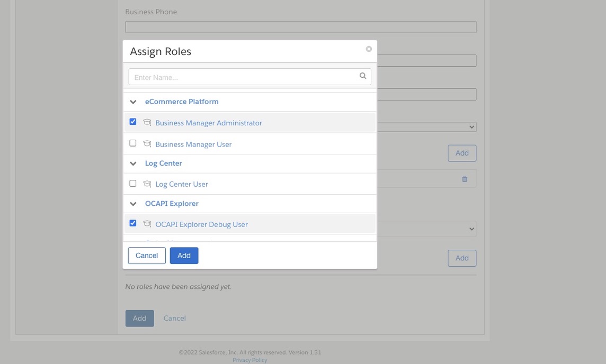Viewport: 606px width, 364px height.
Task: Uncheck OCAPI Explorer Debug User checkbox
Action: click(133, 223)
